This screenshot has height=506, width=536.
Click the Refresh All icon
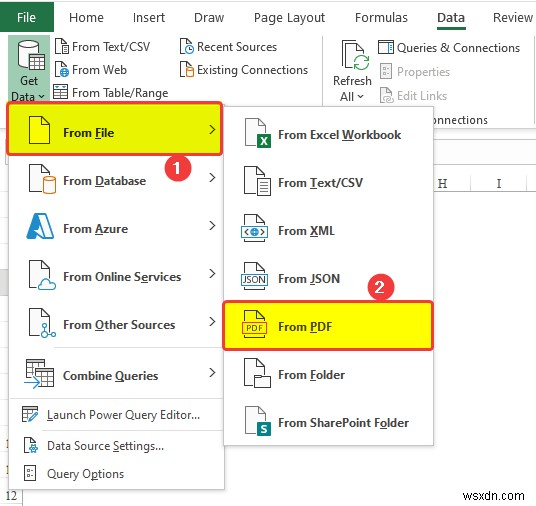[x=355, y=55]
